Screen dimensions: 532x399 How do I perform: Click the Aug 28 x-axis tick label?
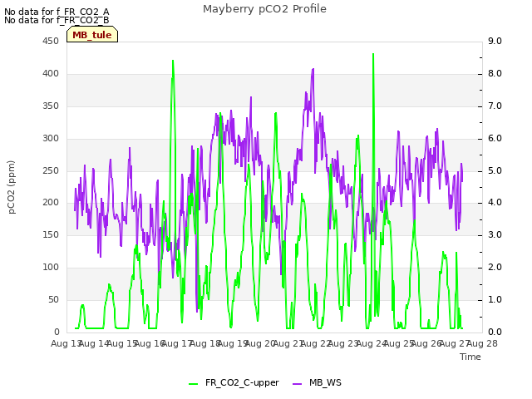[482, 343]
